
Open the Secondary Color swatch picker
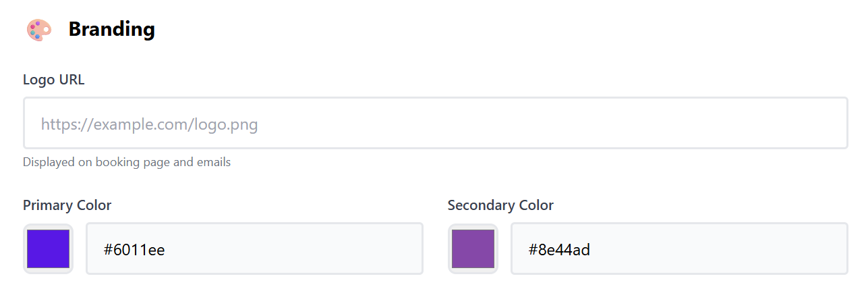pyautogui.click(x=473, y=249)
